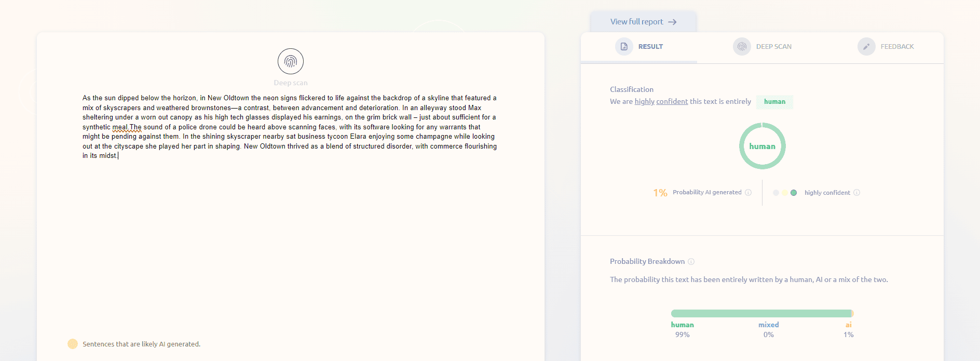Click the 1% AI probability value
The image size is (980, 361).
[660, 193]
